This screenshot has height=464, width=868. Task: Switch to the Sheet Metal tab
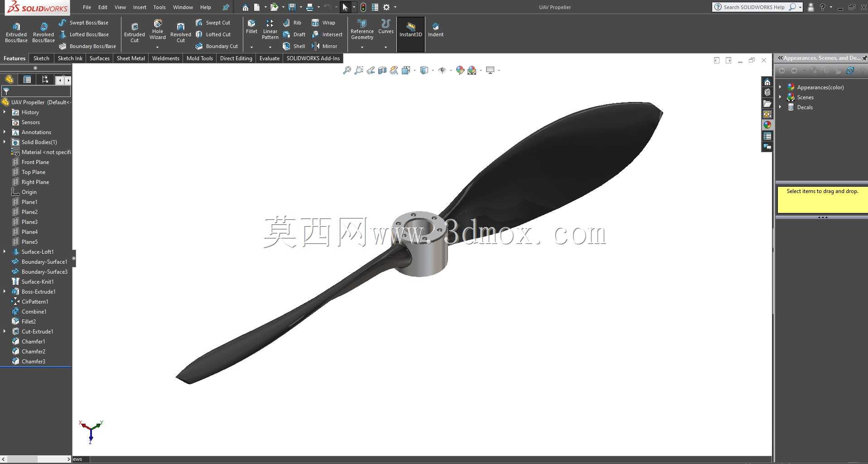point(131,58)
